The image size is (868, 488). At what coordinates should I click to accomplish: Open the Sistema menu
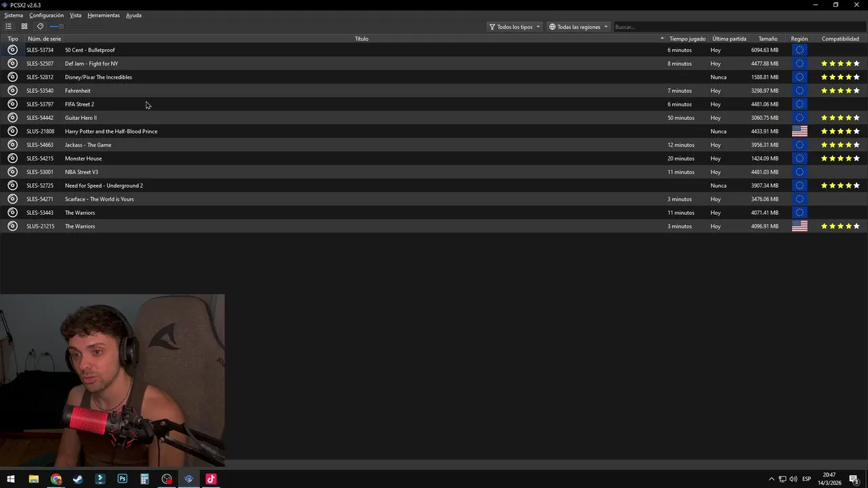point(14,15)
